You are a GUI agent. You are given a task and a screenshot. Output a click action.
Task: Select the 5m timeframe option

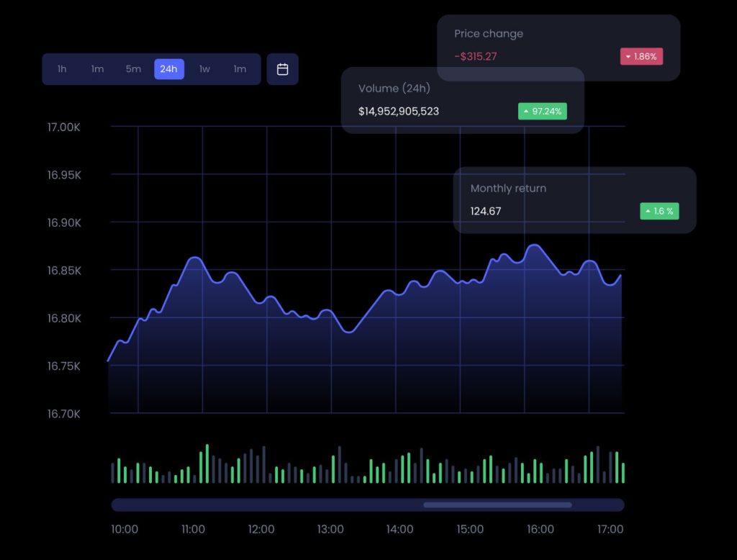pos(133,69)
